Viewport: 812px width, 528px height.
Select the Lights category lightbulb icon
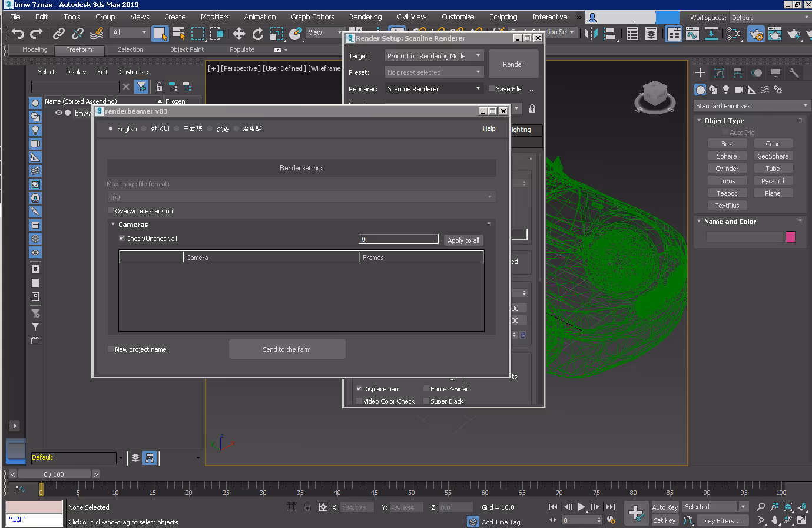pos(726,90)
